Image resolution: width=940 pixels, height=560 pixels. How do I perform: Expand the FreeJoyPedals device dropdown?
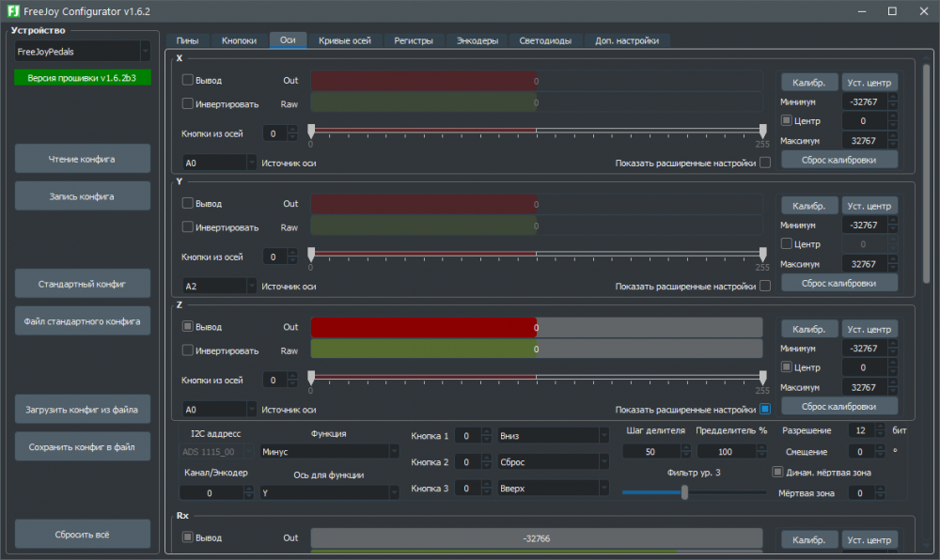pos(83,52)
